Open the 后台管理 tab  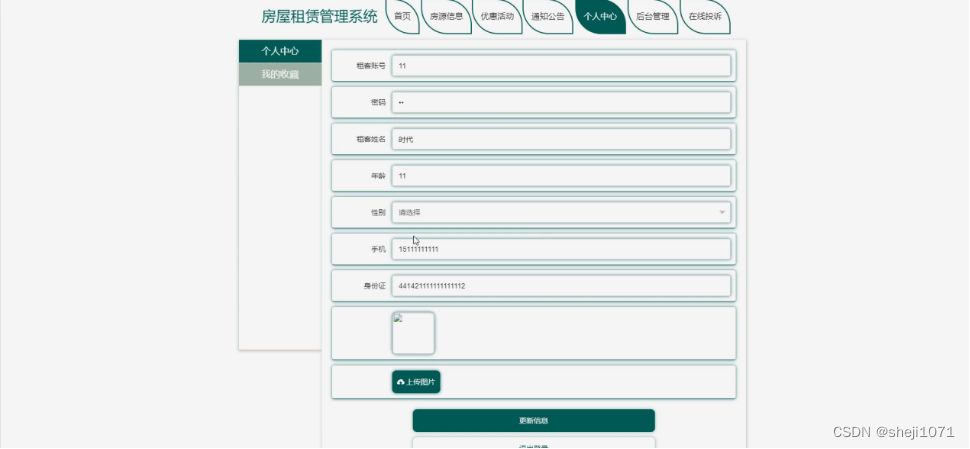click(653, 17)
